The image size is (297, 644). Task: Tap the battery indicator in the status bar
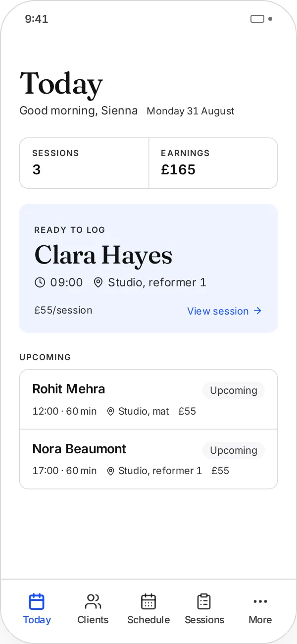(257, 19)
